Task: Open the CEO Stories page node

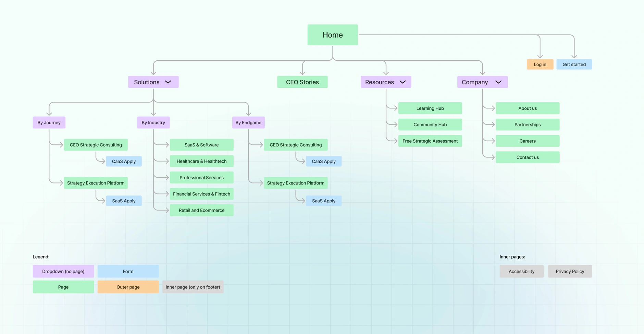Action: [x=302, y=82]
